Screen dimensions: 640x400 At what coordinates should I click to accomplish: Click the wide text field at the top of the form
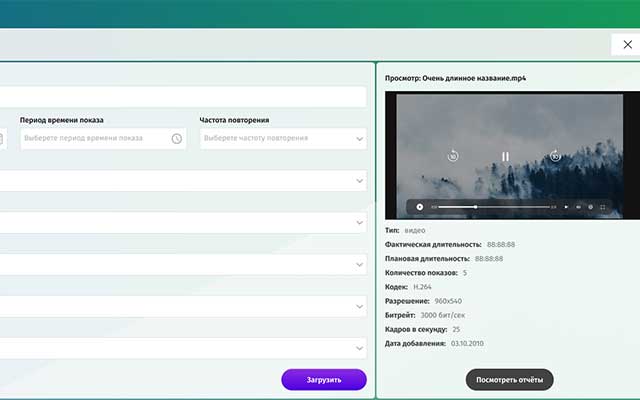pyautogui.click(x=180, y=96)
